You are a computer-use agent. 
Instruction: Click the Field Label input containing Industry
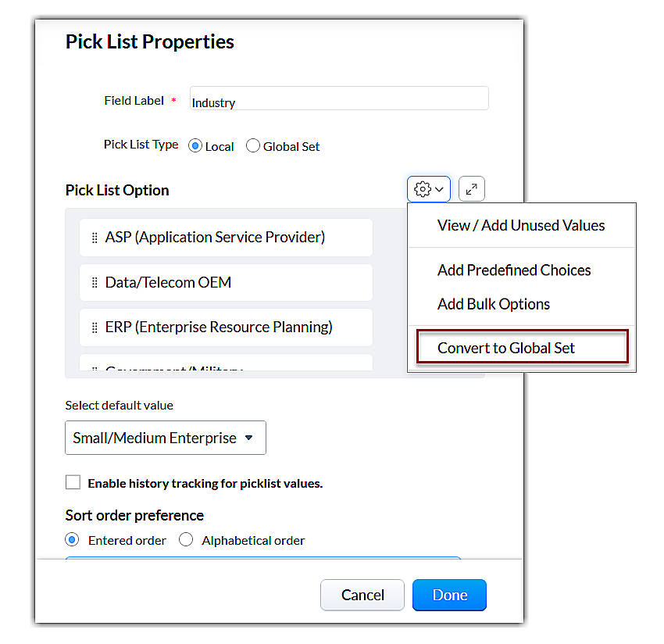339,99
